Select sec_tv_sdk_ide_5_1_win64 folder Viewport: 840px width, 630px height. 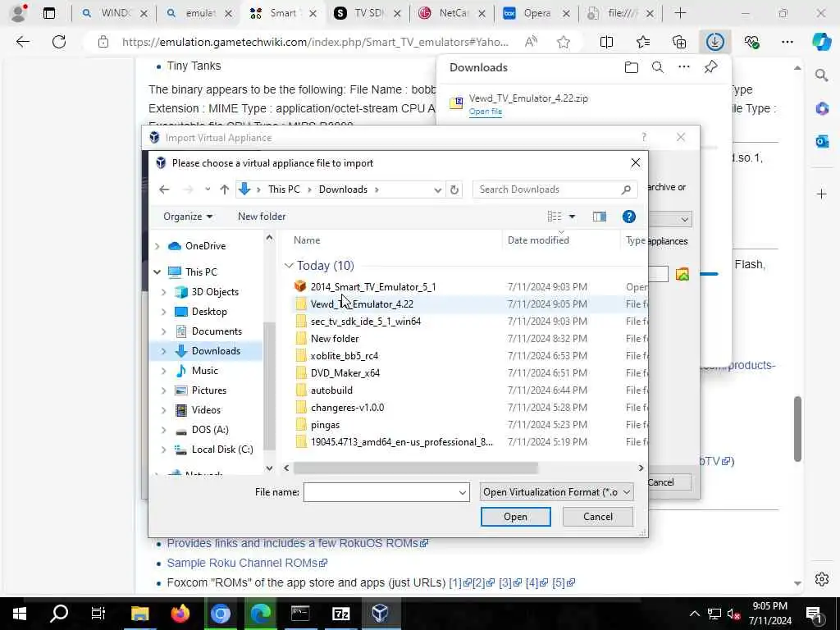366,322
